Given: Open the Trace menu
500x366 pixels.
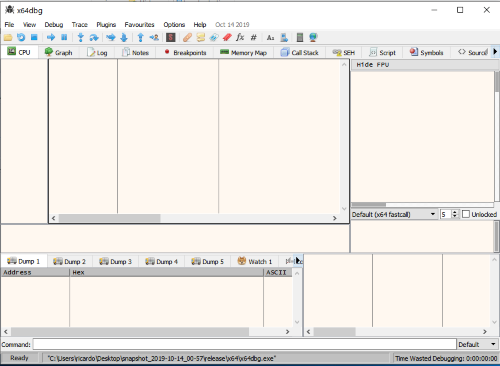Looking at the screenshot, I should [80, 25].
